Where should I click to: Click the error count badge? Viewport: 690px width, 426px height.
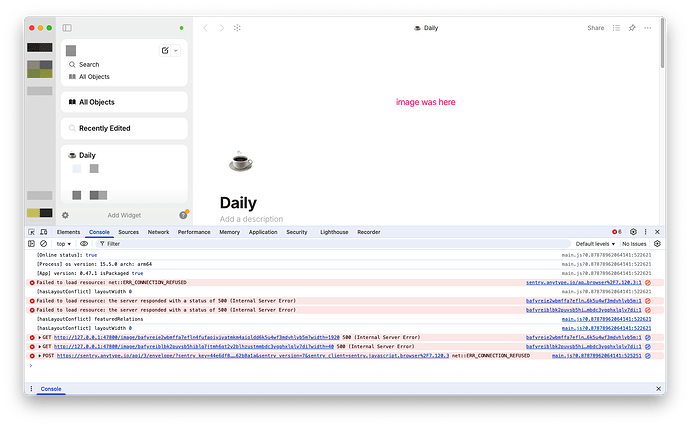point(617,232)
